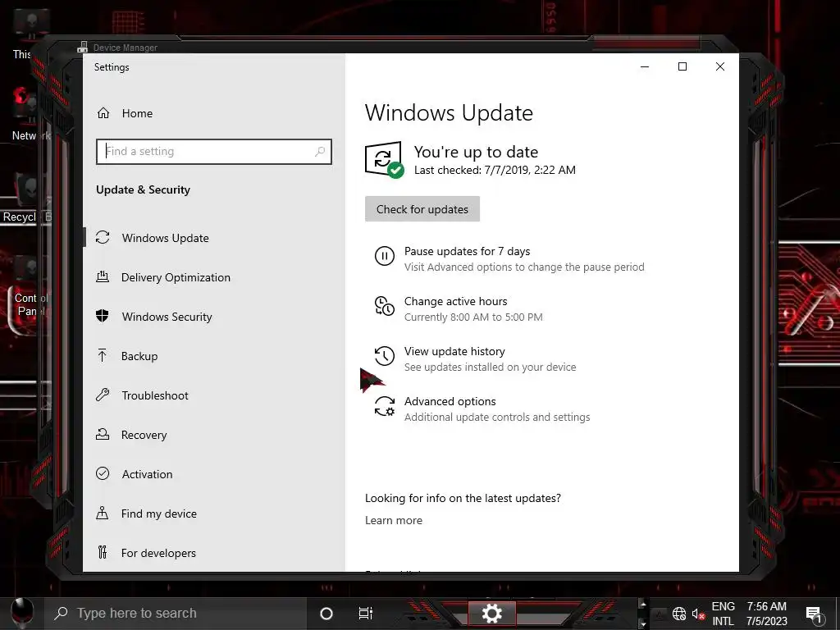Maximize the Settings window

[x=682, y=66]
